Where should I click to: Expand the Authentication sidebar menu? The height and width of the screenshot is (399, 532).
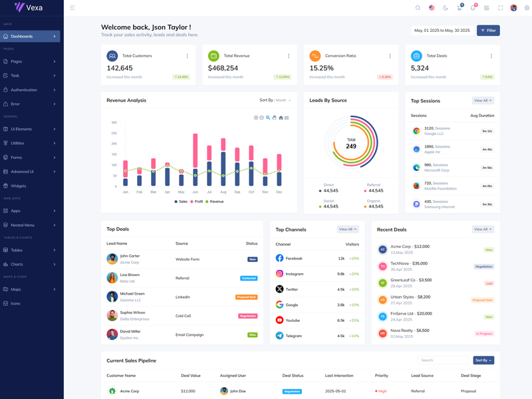[x=30, y=90]
